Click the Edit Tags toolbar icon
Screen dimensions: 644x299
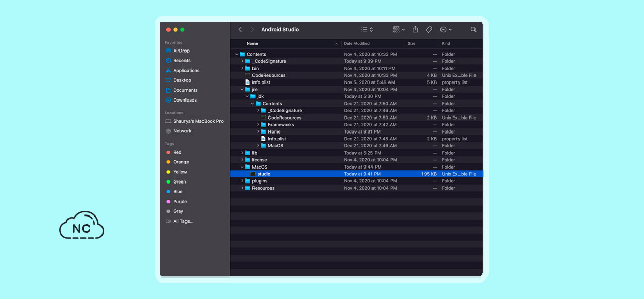coord(429,30)
